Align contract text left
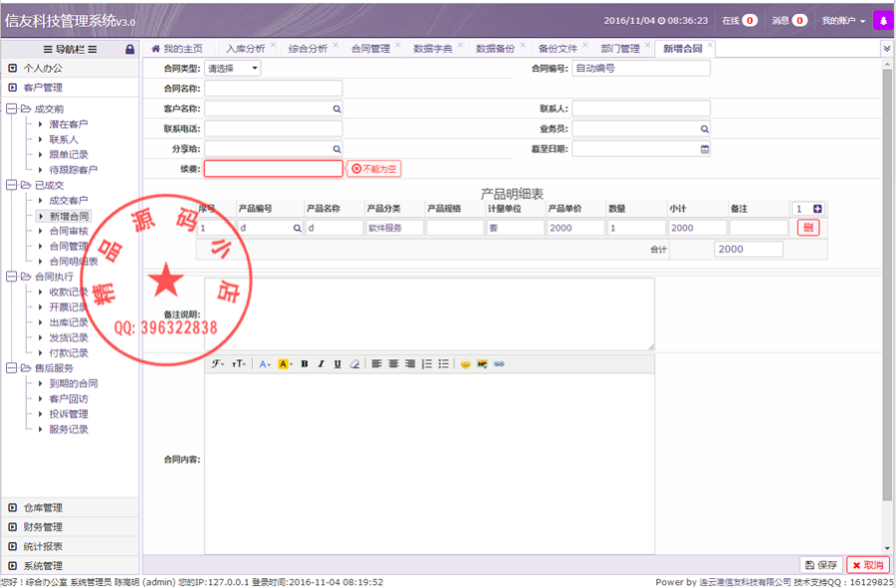The height and width of the screenshot is (588, 896). click(376, 364)
